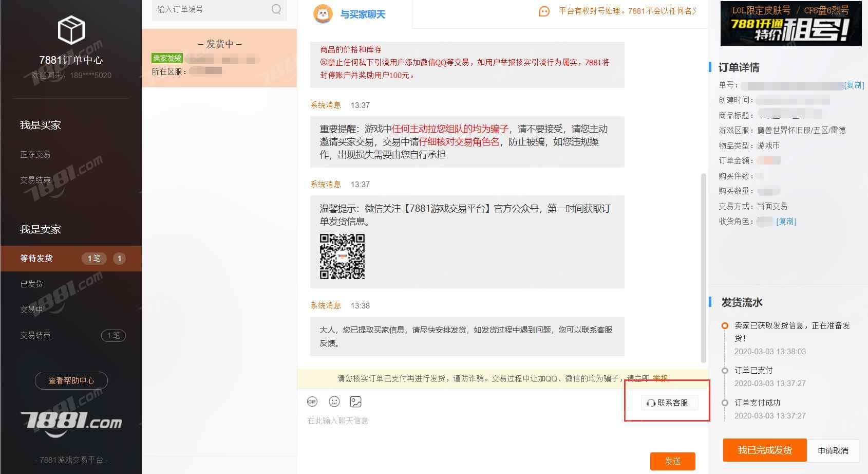868x474 pixels.
Task: Switch to the 与买家聊天 tab
Action: (x=355, y=14)
